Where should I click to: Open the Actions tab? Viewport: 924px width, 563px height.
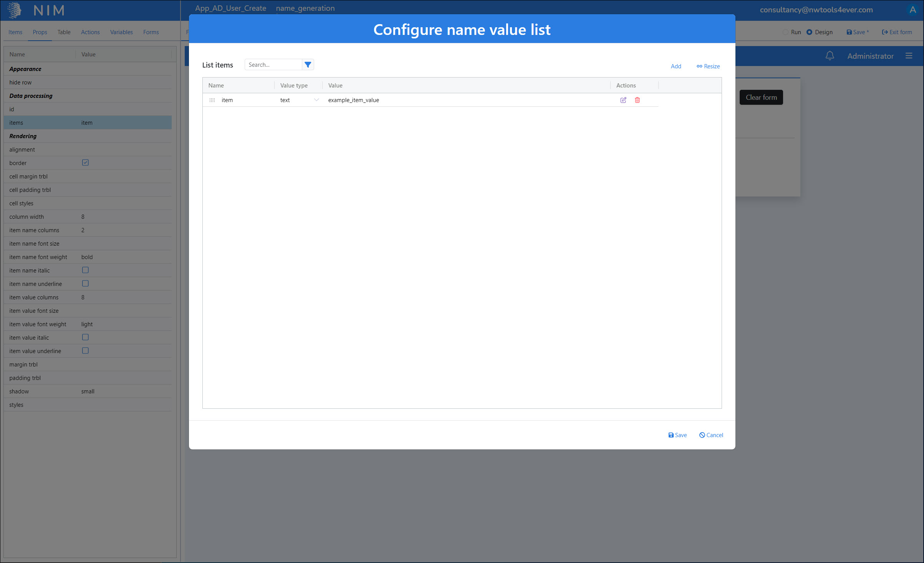pos(90,32)
